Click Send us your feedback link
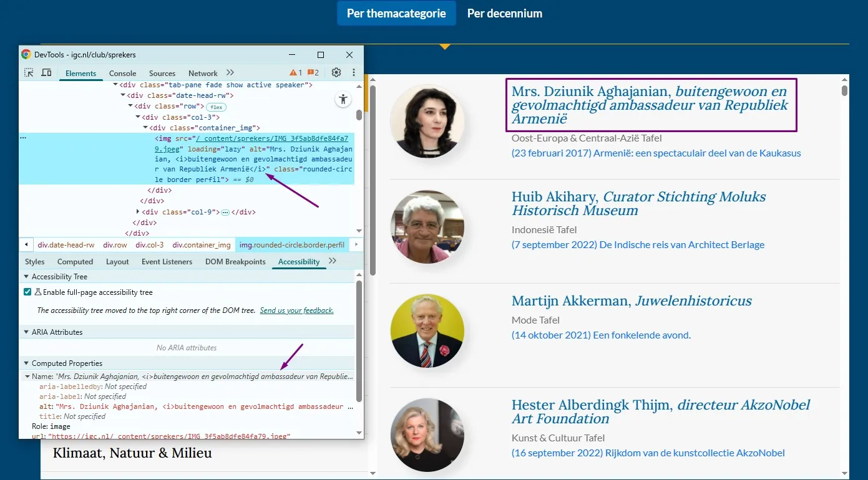The height and width of the screenshot is (480, 868). 297,310
